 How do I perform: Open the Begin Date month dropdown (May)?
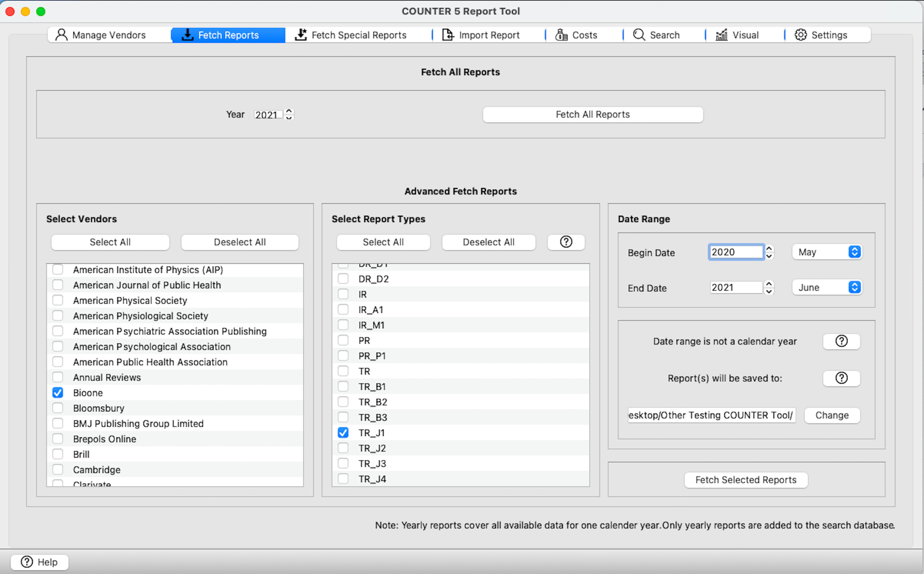point(827,252)
